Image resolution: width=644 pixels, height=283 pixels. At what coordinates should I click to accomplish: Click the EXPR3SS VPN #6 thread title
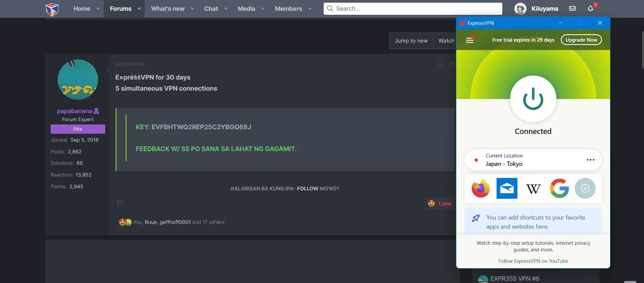pyautogui.click(x=515, y=279)
